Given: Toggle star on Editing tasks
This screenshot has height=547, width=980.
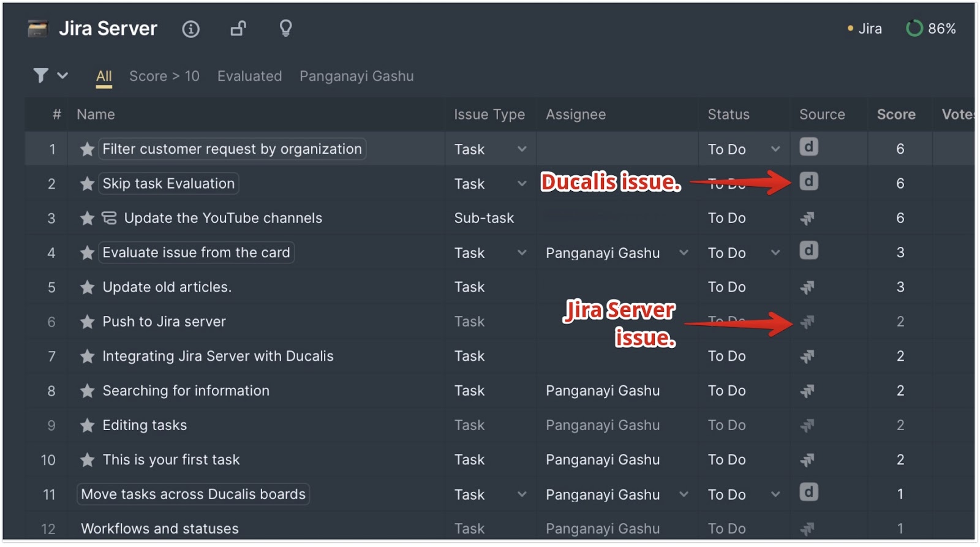Looking at the screenshot, I should point(88,425).
